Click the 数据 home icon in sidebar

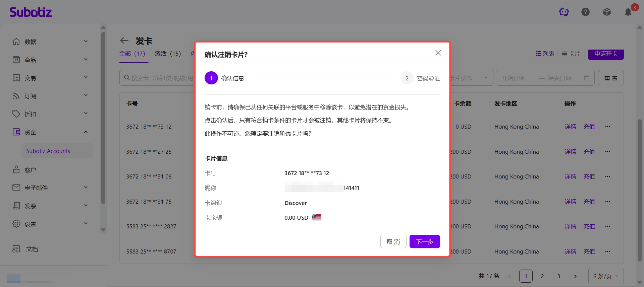point(16,42)
